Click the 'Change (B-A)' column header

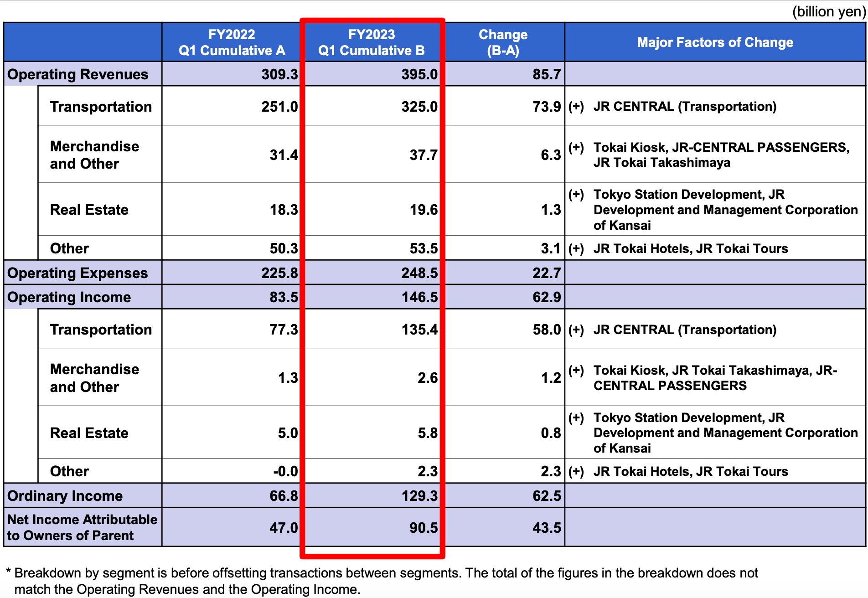pos(503,42)
